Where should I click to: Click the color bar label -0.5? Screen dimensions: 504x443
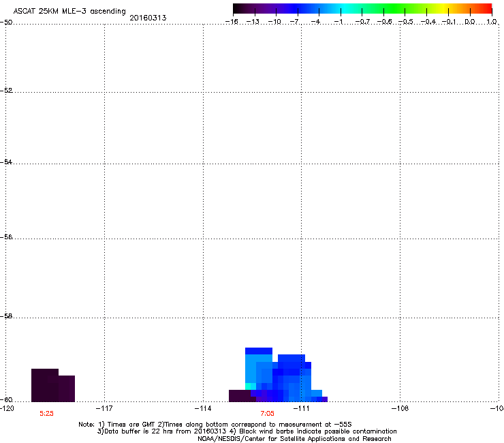[405, 22]
